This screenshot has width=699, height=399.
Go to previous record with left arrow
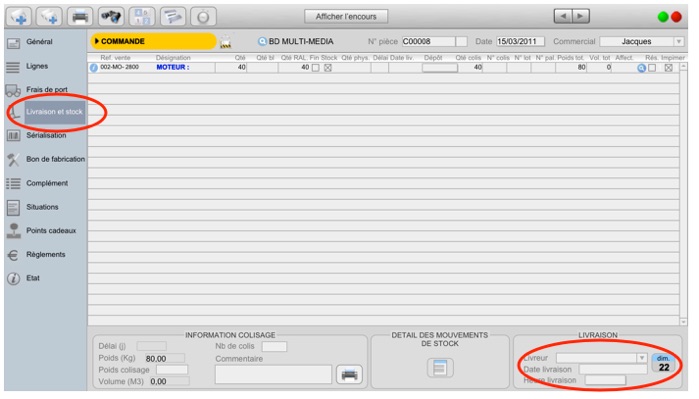(563, 16)
